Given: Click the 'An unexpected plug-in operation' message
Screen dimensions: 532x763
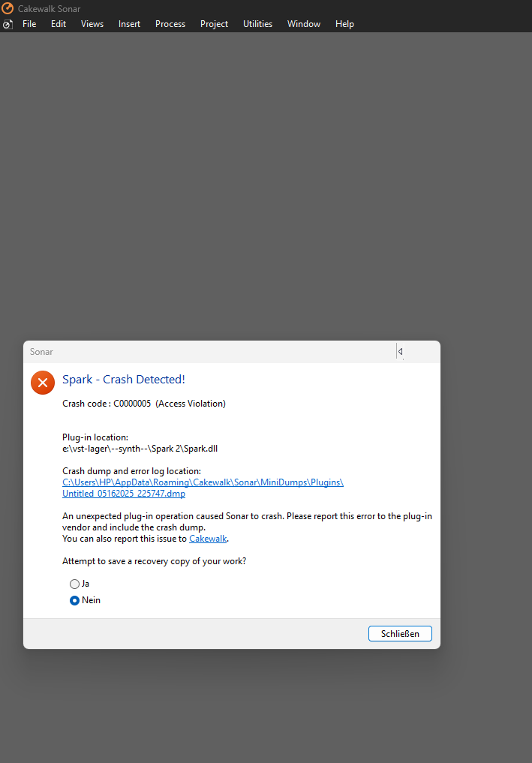Looking at the screenshot, I should [x=248, y=521].
